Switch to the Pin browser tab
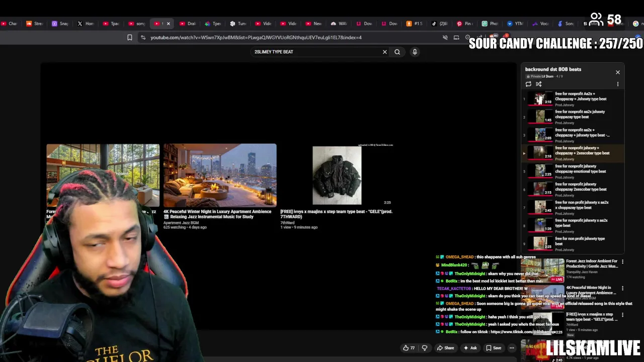 (464, 24)
